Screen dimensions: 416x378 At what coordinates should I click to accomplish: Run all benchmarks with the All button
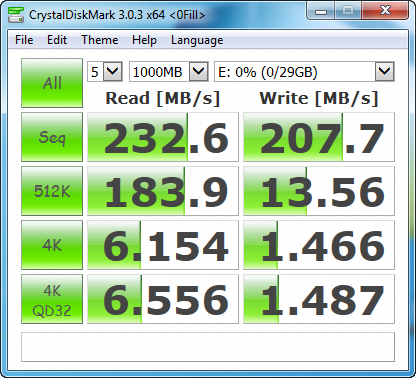coord(52,83)
